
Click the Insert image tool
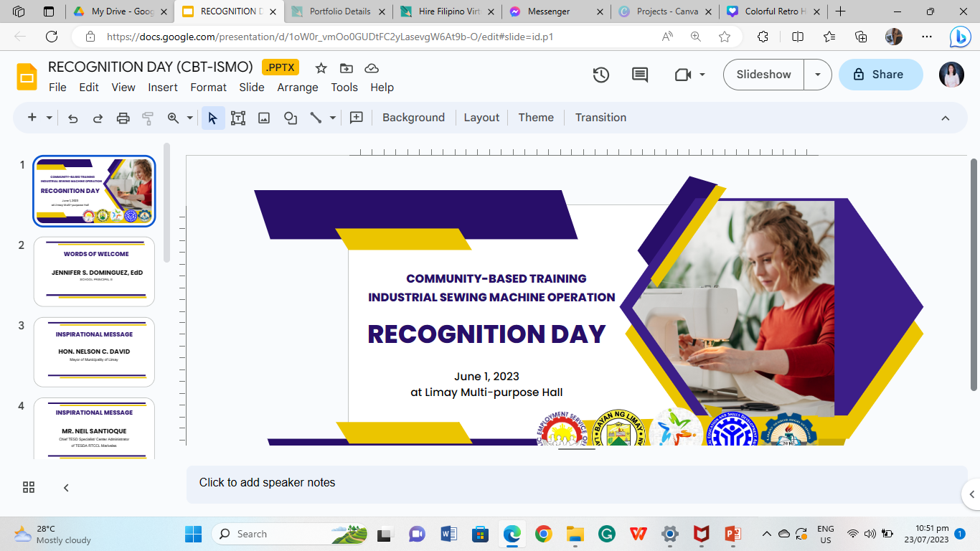(264, 118)
